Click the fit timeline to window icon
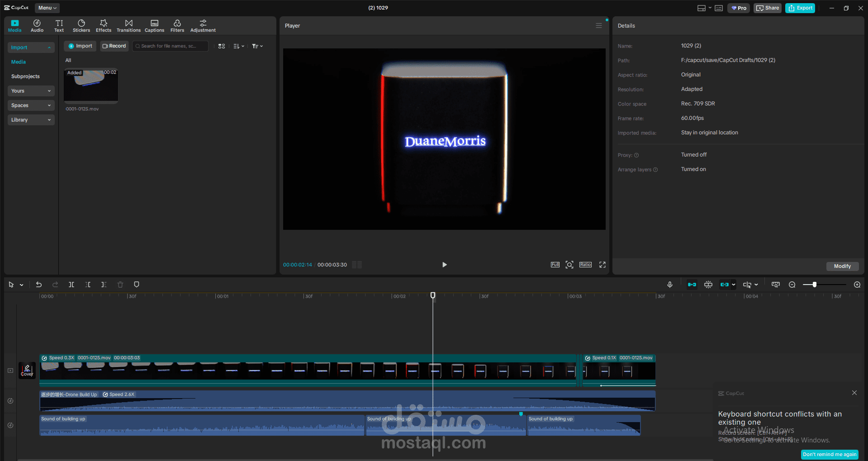 (776, 285)
